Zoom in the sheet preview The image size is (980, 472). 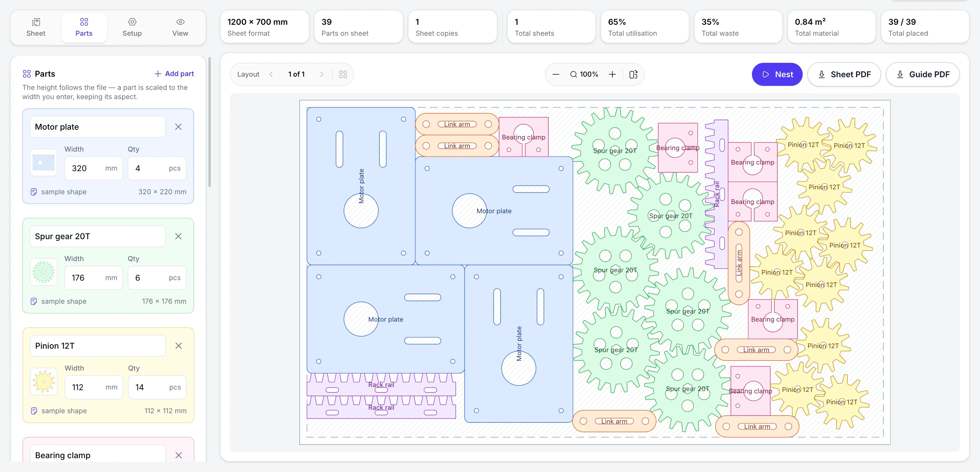click(x=612, y=74)
